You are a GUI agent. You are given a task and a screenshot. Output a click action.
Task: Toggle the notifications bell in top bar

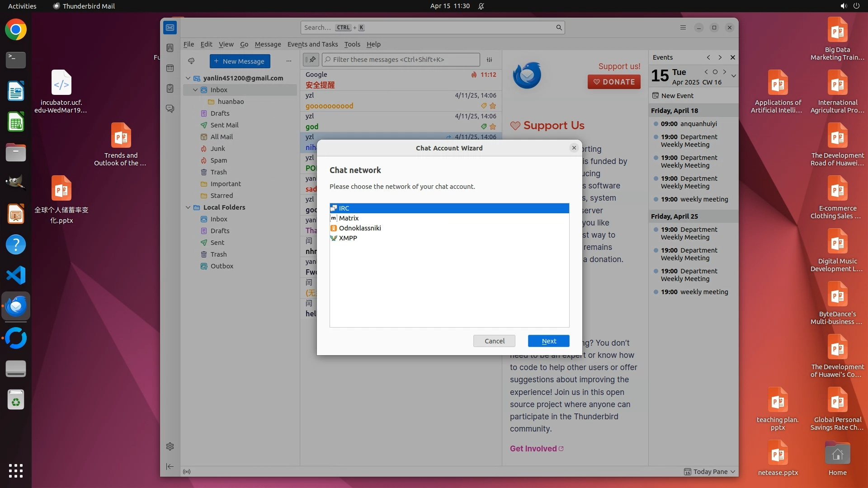click(x=481, y=6)
